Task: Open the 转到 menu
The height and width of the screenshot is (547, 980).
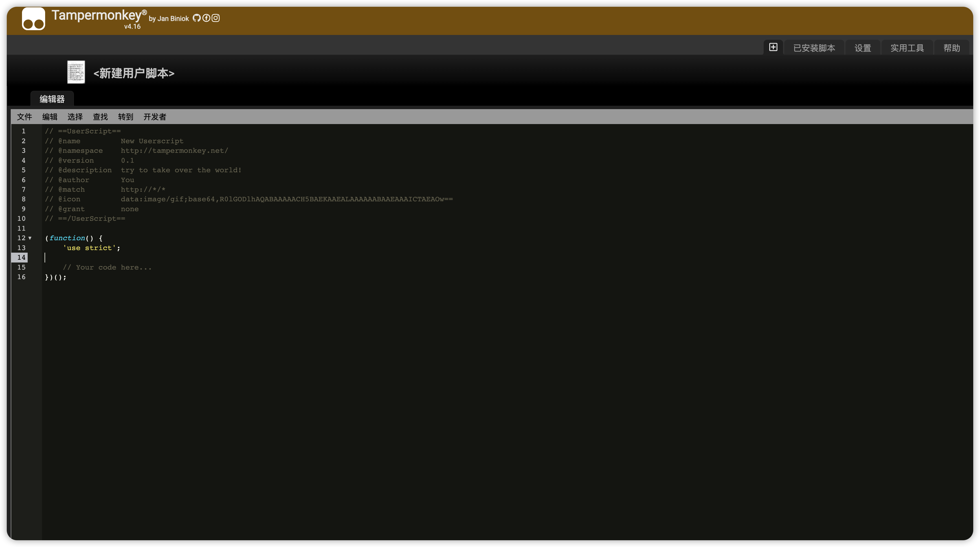Action: click(x=126, y=117)
